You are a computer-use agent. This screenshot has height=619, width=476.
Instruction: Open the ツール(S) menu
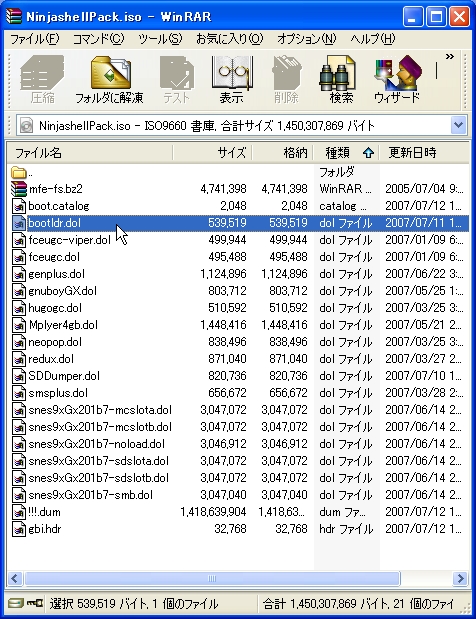(160, 39)
